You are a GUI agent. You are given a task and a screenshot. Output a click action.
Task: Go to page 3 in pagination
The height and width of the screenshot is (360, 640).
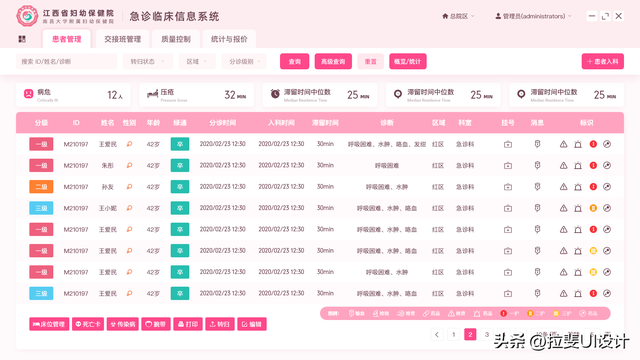487,335
